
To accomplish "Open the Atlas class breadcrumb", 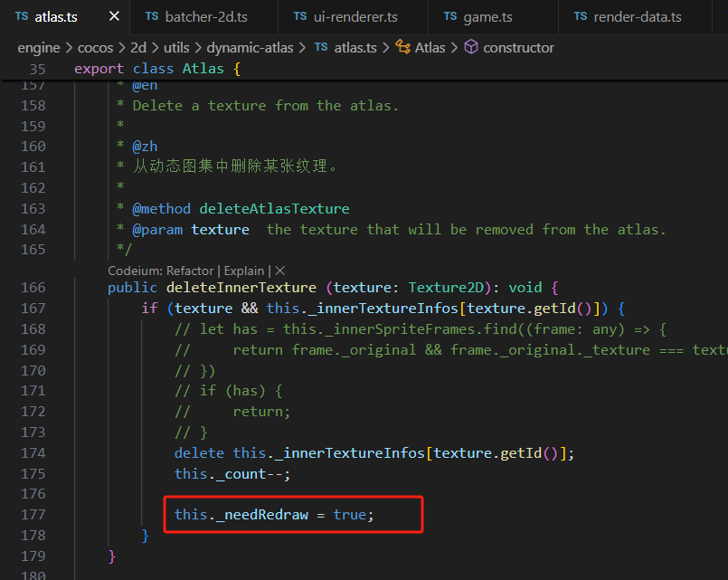I will (430, 47).
